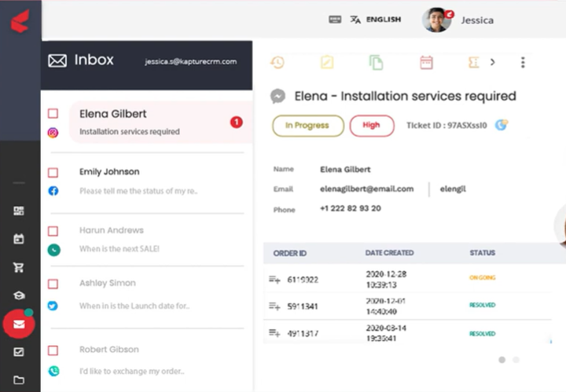Open the shopping cart icon in sidebar
This screenshot has height=392, width=566.
(x=19, y=267)
